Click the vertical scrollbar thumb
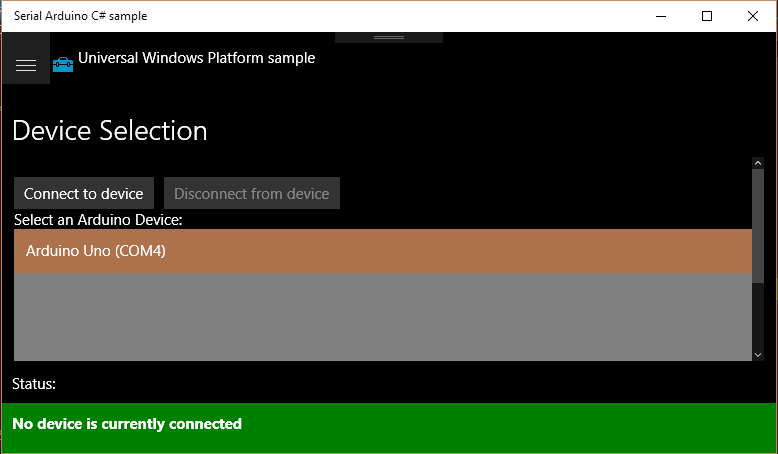The height and width of the screenshot is (454, 778). [x=758, y=226]
